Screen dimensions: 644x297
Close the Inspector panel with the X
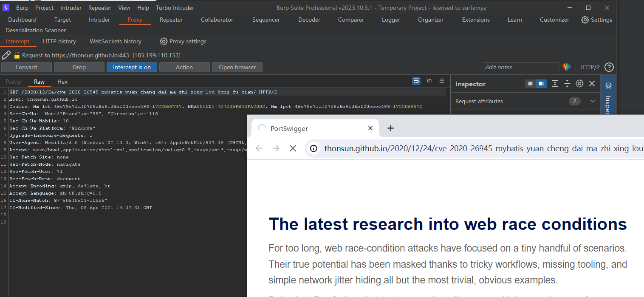click(592, 84)
